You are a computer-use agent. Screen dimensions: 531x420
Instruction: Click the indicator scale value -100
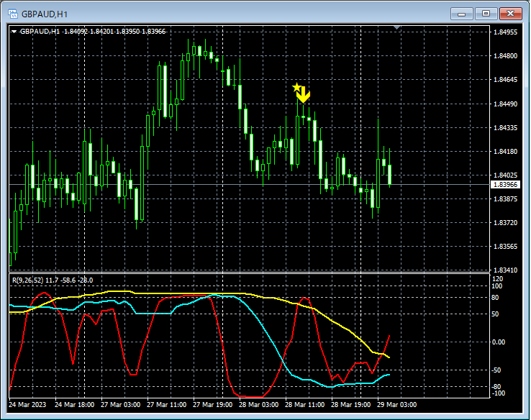[499, 393]
